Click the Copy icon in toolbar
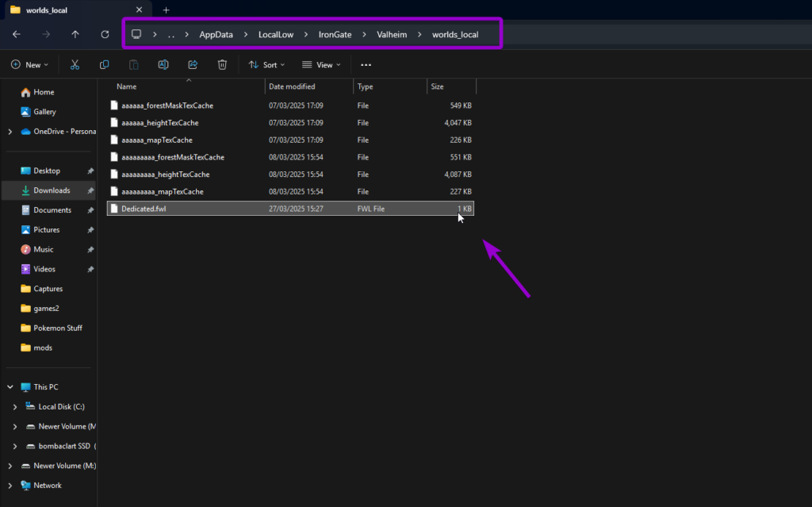The image size is (812, 507). 104,65
